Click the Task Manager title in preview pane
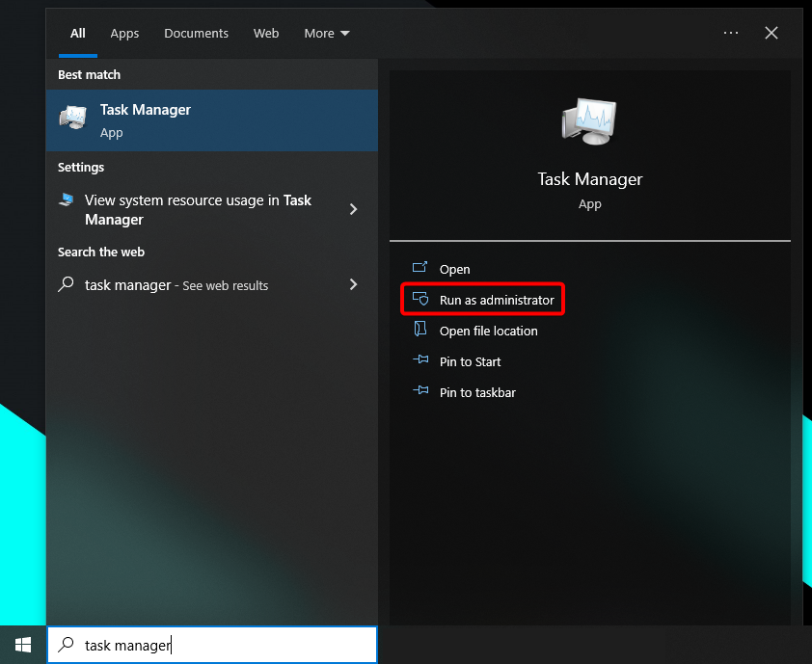Image resolution: width=812 pixels, height=664 pixels. (x=590, y=179)
